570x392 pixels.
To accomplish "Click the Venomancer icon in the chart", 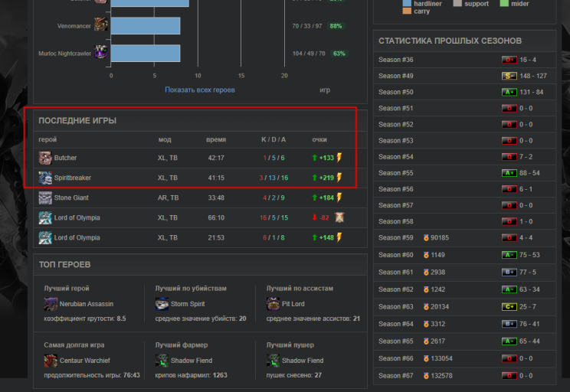I will [x=100, y=24].
